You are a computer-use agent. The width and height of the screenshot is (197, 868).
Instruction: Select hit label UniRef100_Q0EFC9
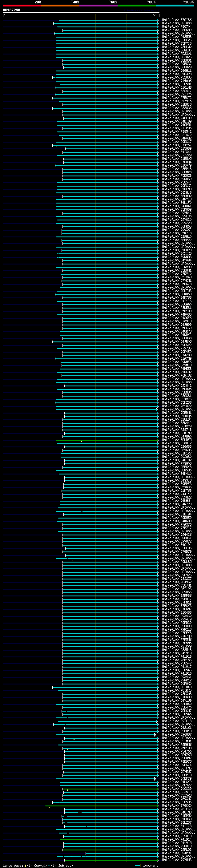tap(177, 779)
